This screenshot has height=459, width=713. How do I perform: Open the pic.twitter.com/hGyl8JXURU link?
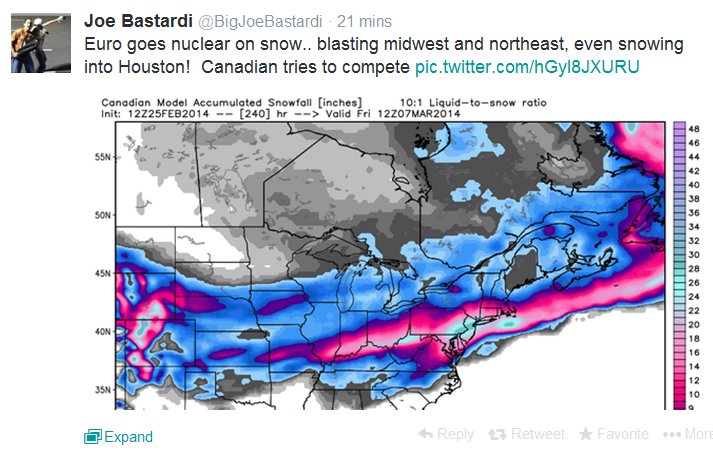(x=527, y=67)
